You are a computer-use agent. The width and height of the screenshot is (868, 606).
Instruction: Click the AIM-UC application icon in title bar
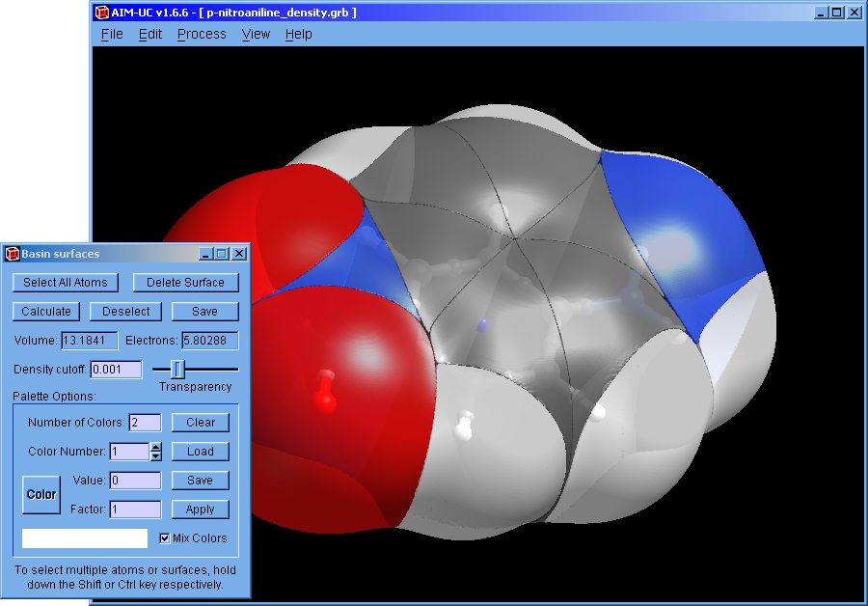click(101, 13)
